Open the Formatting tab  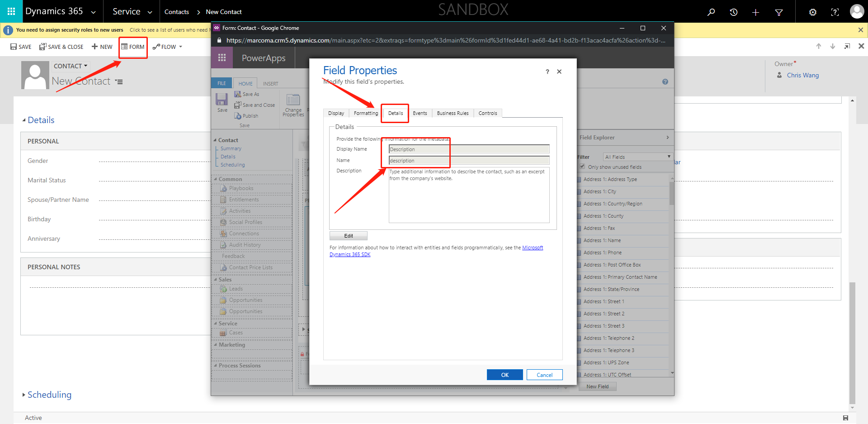(x=366, y=113)
